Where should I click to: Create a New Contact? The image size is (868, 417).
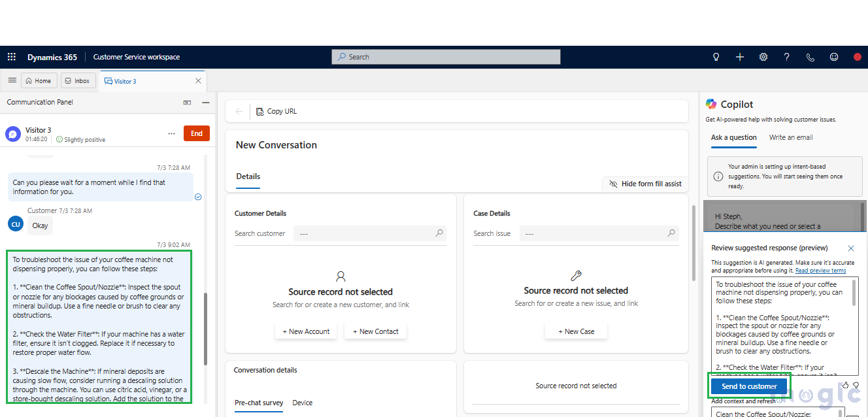[376, 331]
